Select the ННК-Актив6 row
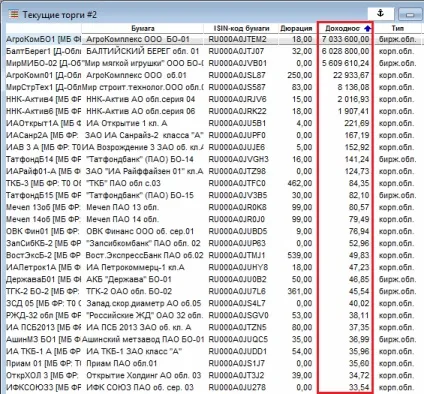Viewport: 424px width, 394px height. pyautogui.click(x=213, y=111)
